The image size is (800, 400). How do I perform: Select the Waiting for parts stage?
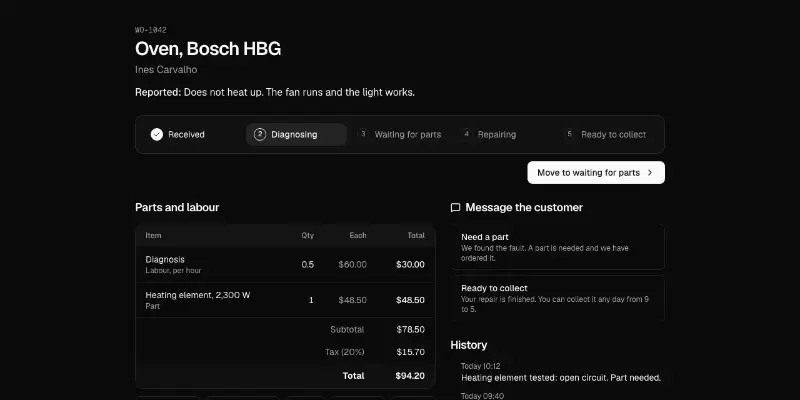pyautogui.click(x=399, y=135)
